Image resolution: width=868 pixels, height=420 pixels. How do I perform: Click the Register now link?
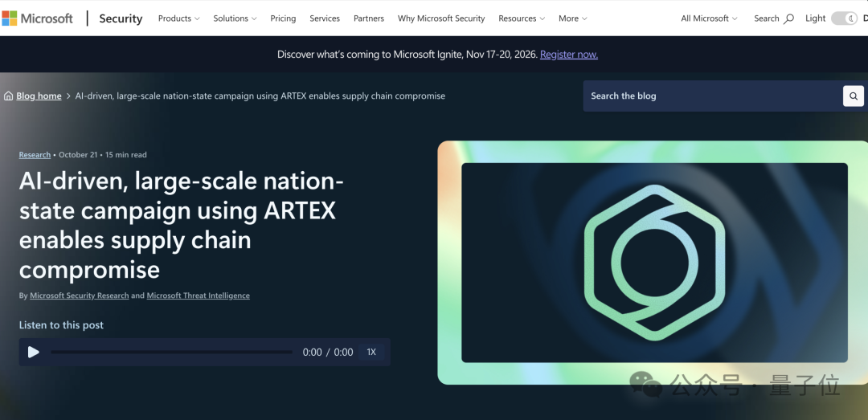(x=568, y=55)
